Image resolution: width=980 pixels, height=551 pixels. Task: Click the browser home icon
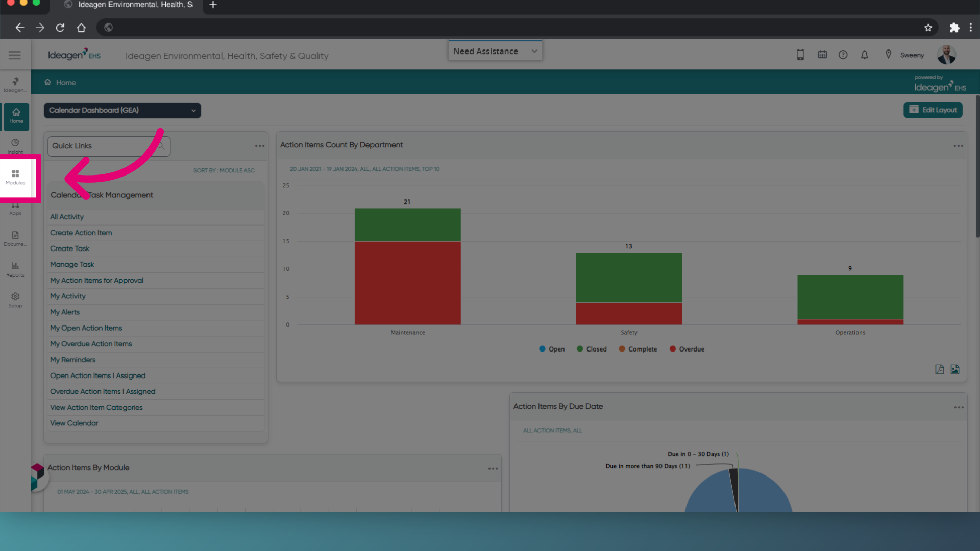click(81, 28)
